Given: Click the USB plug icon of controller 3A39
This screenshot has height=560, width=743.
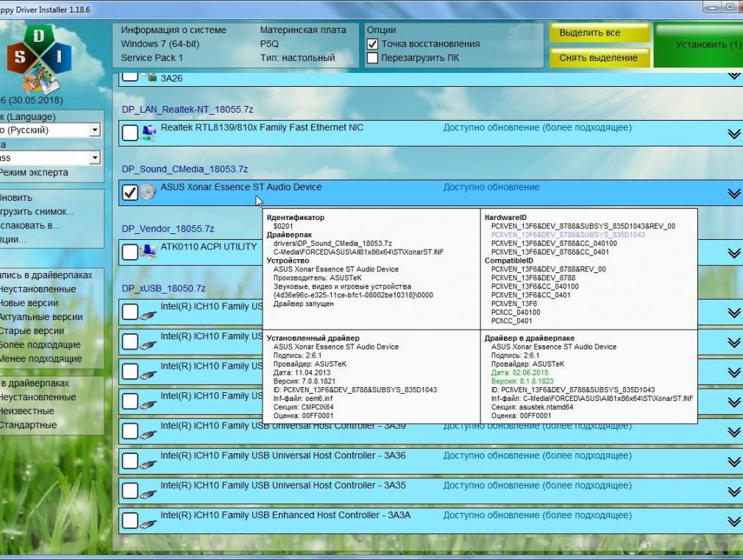Looking at the screenshot, I should pos(149,434).
